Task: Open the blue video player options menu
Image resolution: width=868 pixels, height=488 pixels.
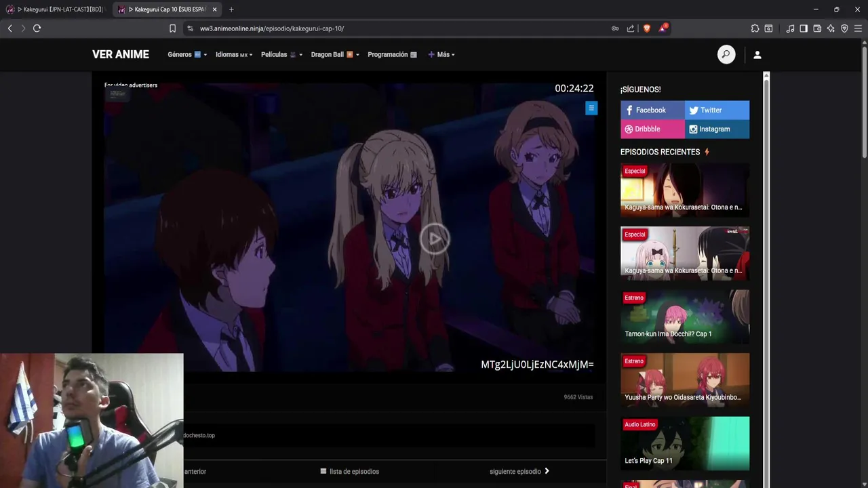Action: (591, 108)
